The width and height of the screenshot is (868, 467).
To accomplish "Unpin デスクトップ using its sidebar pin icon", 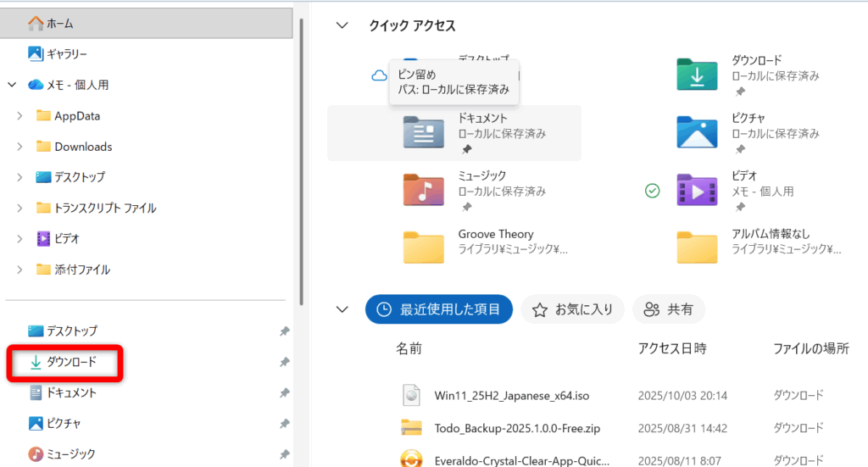I will [285, 331].
